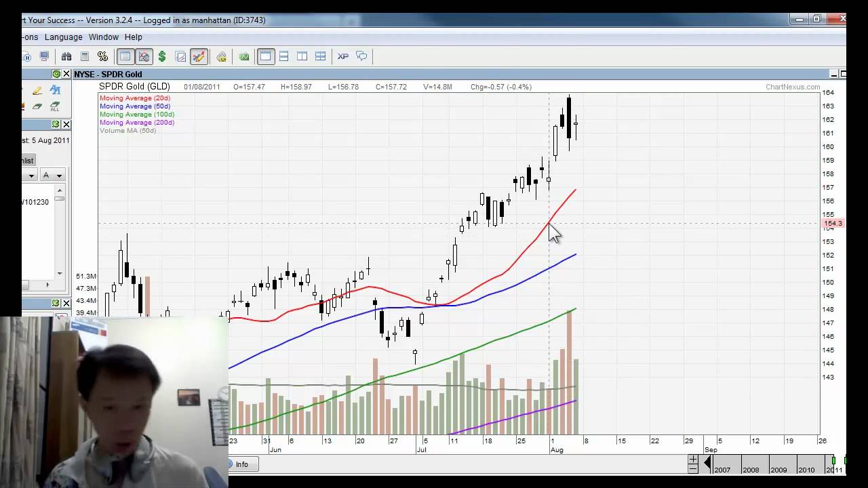868x488 pixels.
Task: Click the Moving Average (100d) legend label
Action: tap(137, 115)
